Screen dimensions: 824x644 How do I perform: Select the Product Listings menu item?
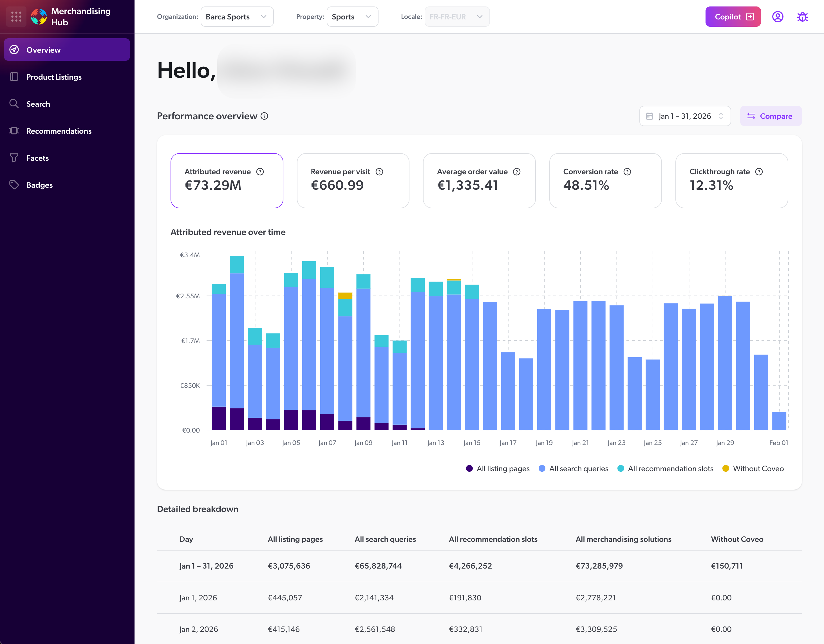click(54, 77)
